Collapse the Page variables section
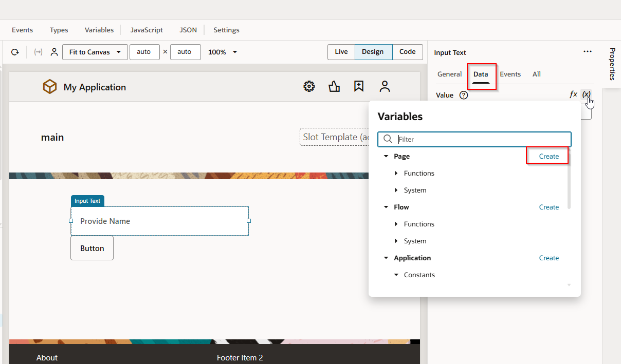This screenshot has width=621, height=364. pos(387,156)
